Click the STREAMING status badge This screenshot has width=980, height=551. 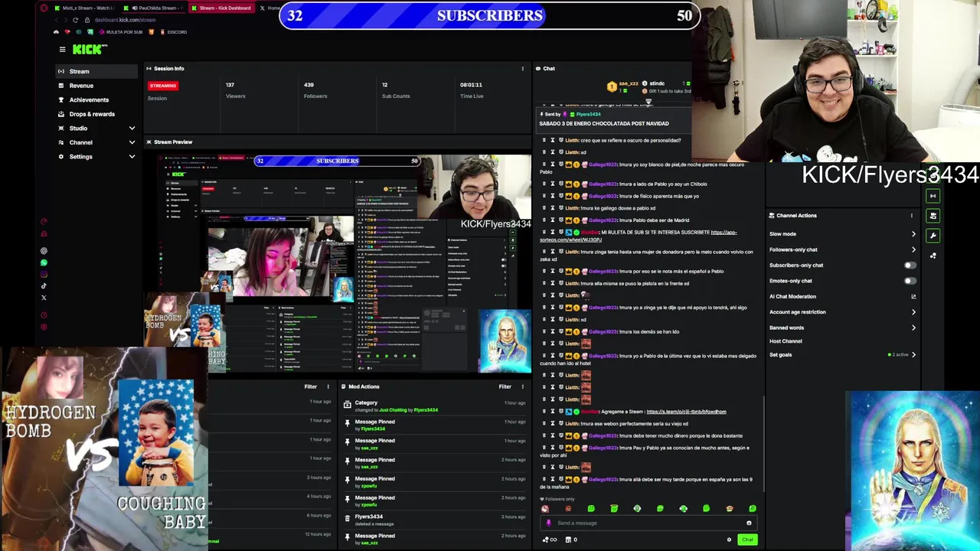click(162, 86)
